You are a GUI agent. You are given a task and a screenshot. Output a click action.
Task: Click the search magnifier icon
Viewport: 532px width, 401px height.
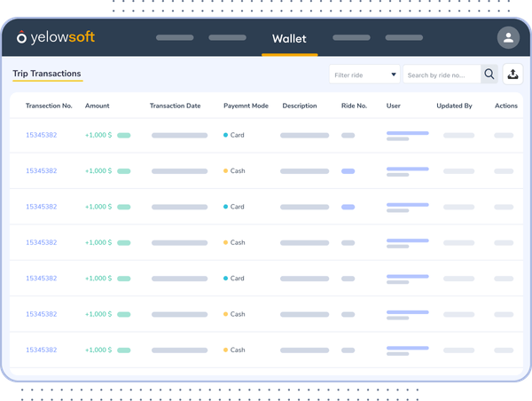(x=489, y=74)
